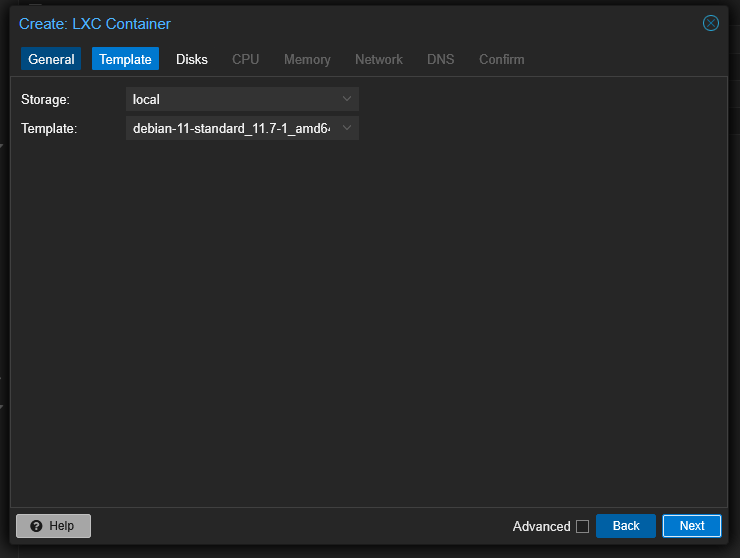This screenshot has width=740, height=558.
Task: Open the Memory tab
Action: click(x=307, y=59)
